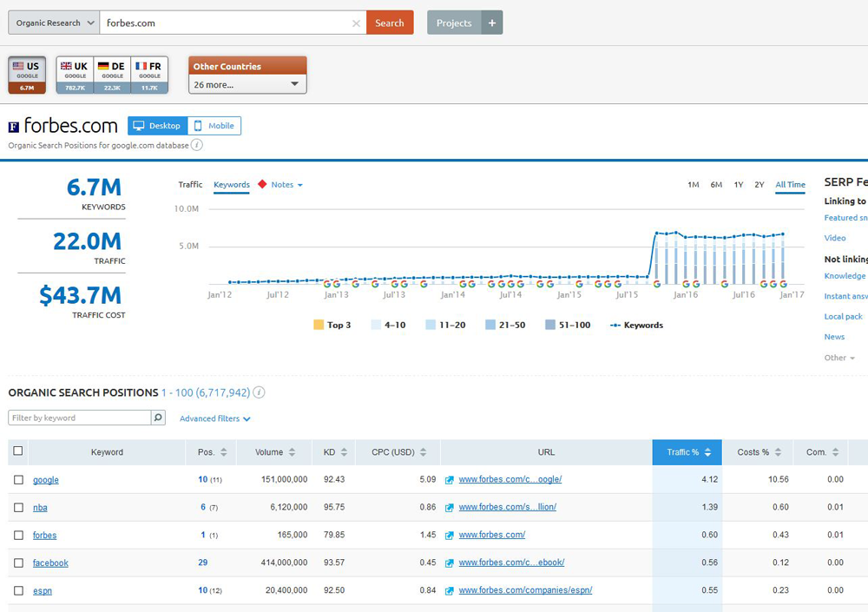This screenshot has width=868, height=612.
Task: Click the search magnifier in keyword filter
Action: (158, 418)
